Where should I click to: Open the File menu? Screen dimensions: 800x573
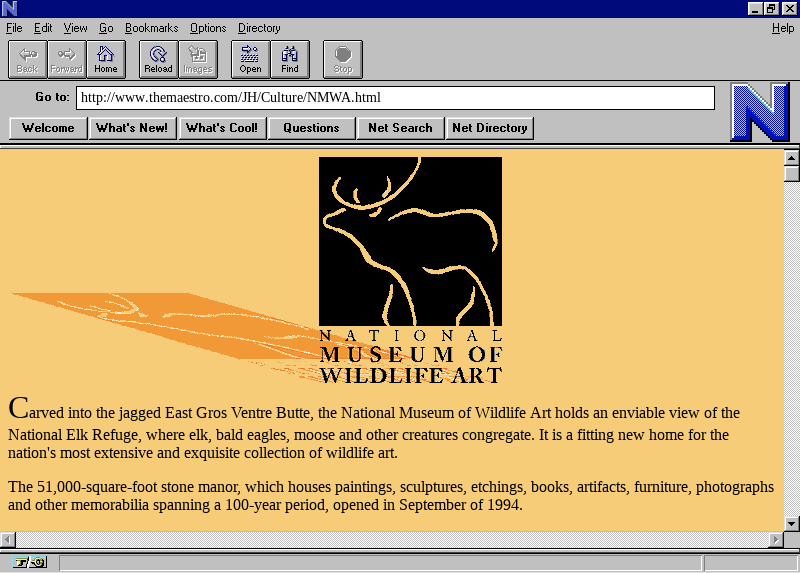point(14,28)
